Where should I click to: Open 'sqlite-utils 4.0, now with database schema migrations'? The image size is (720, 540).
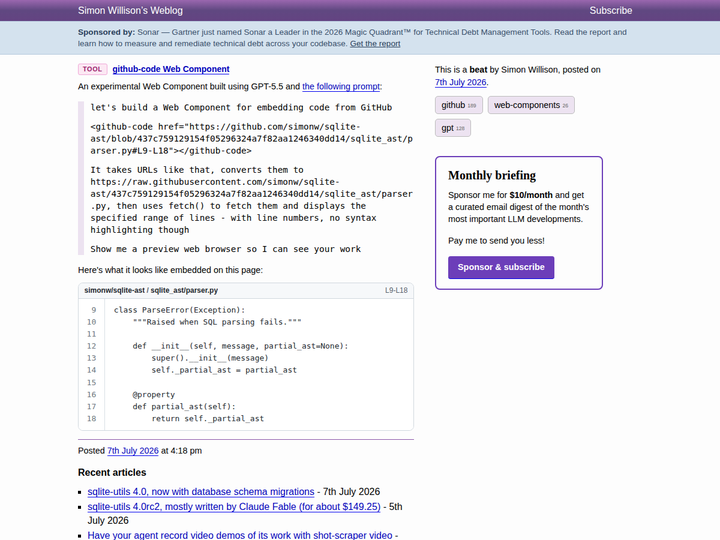click(201, 492)
